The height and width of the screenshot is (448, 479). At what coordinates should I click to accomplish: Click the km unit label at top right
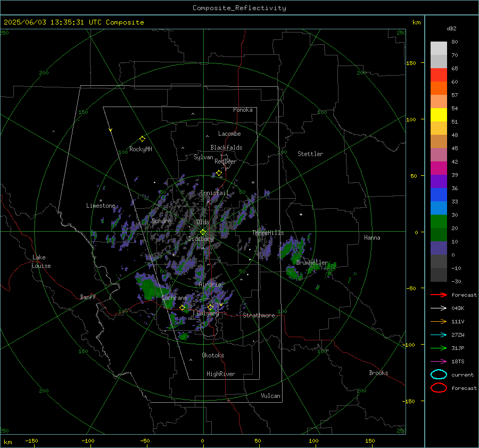(x=416, y=22)
